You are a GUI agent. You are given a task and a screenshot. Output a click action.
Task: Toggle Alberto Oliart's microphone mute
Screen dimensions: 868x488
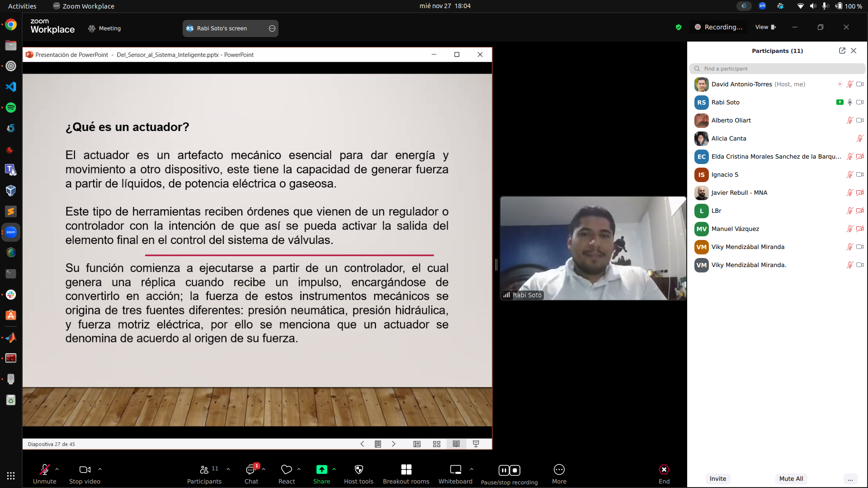coord(850,121)
